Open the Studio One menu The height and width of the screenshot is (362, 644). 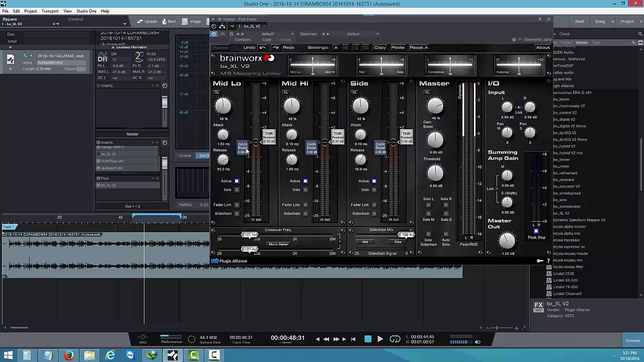[x=86, y=11]
